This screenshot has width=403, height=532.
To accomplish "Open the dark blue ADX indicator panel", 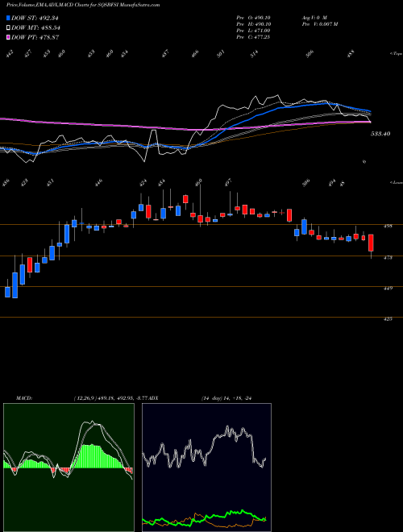I will click(206, 468).
